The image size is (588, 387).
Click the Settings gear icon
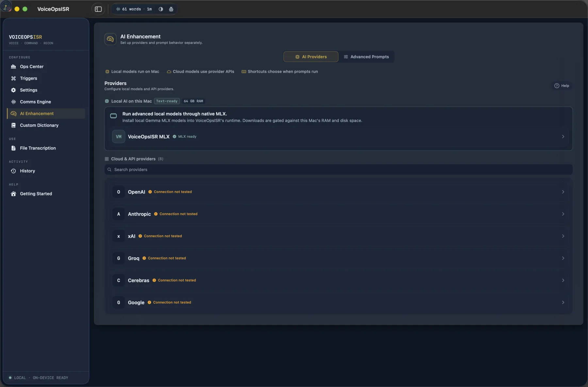point(13,90)
